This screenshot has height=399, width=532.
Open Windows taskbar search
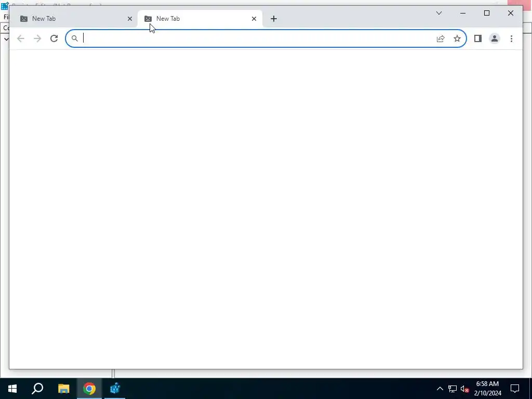pos(37,389)
